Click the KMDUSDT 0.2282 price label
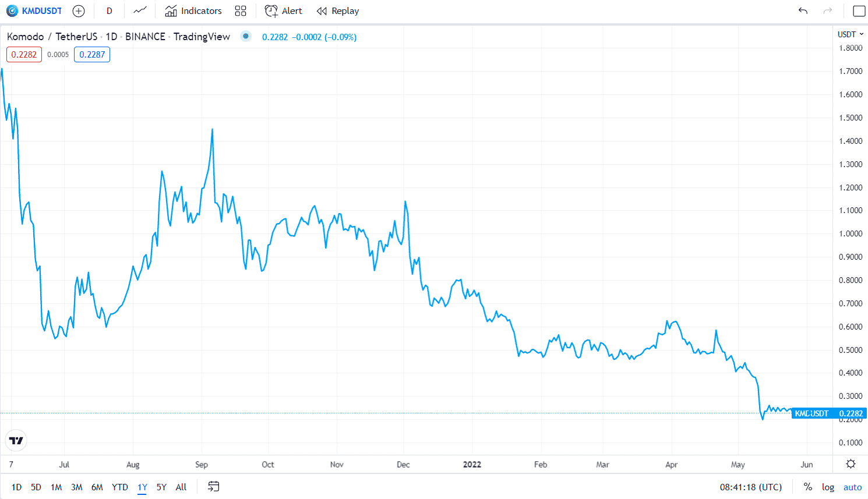 pyautogui.click(x=830, y=413)
